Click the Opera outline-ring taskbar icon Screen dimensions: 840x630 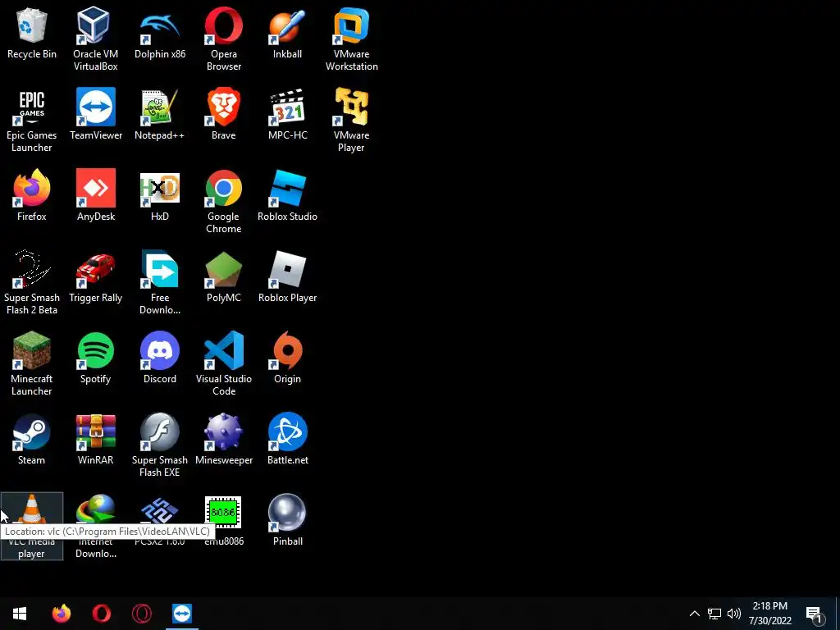click(x=141, y=614)
